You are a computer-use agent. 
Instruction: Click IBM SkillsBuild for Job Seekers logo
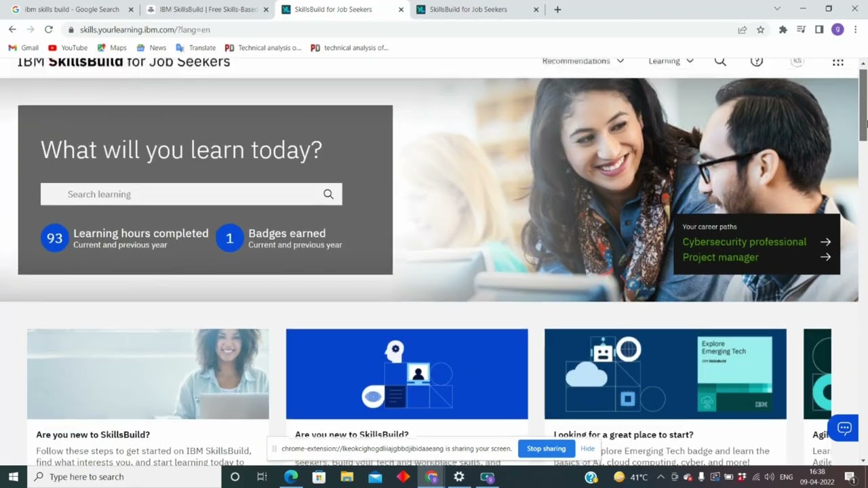[123, 62]
